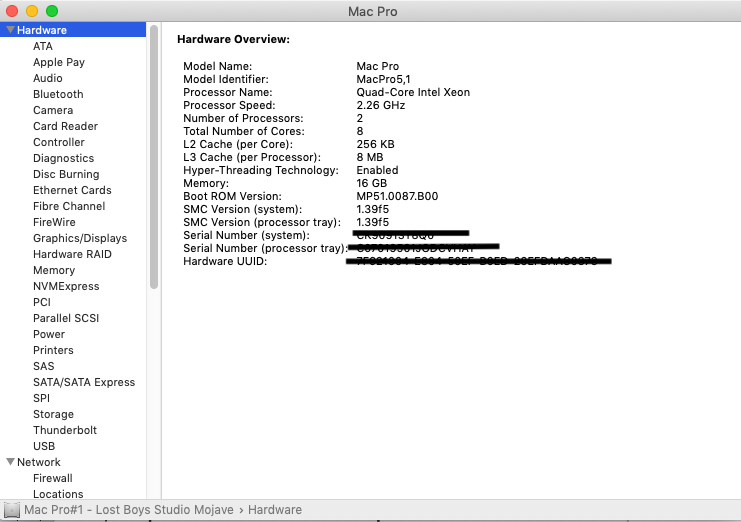Select the Network category
Screen dimensions: 741x522
[x=39, y=462]
